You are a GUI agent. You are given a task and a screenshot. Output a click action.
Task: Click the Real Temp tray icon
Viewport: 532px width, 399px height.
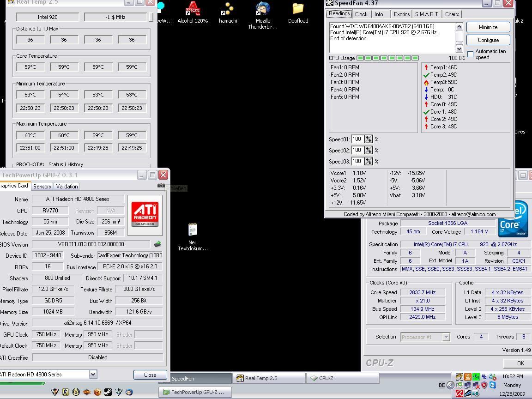click(459, 377)
